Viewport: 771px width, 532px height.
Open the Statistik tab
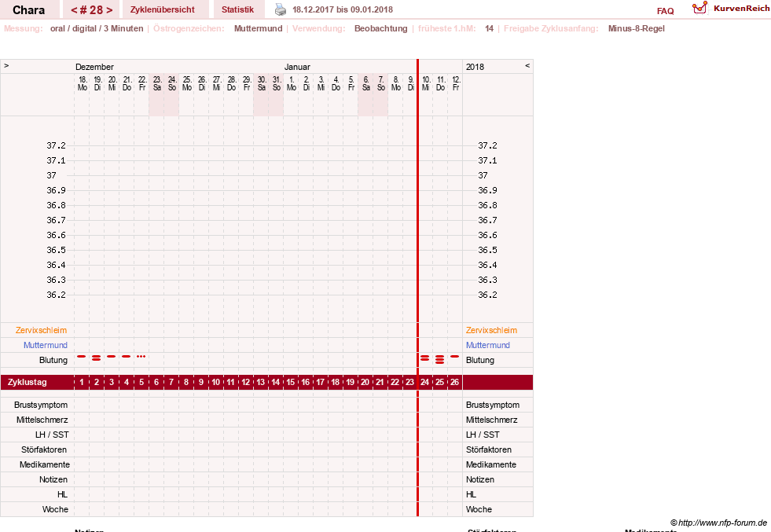coord(237,9)
